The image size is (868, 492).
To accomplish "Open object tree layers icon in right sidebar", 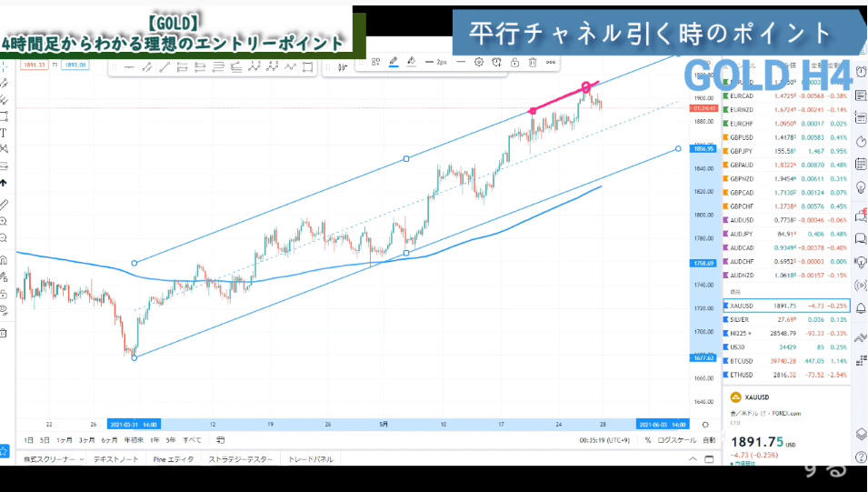I will 861,434.
